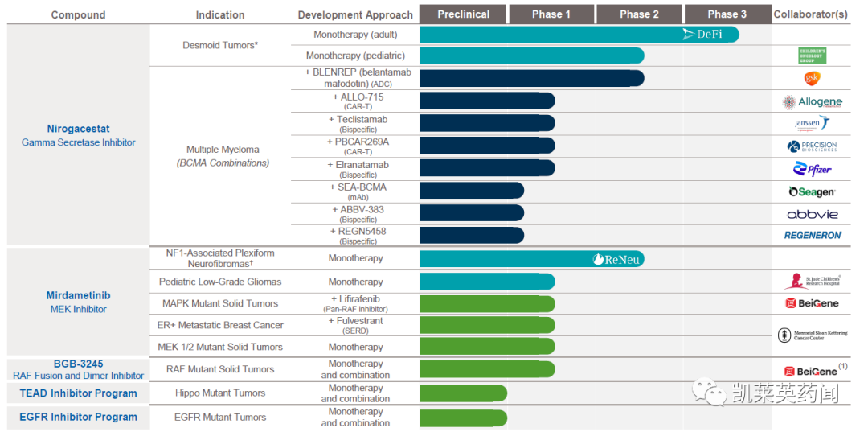The width and height of the screenshot is (868, 432).
Task: Click the Compound column header
Action: tap(78, 15)
